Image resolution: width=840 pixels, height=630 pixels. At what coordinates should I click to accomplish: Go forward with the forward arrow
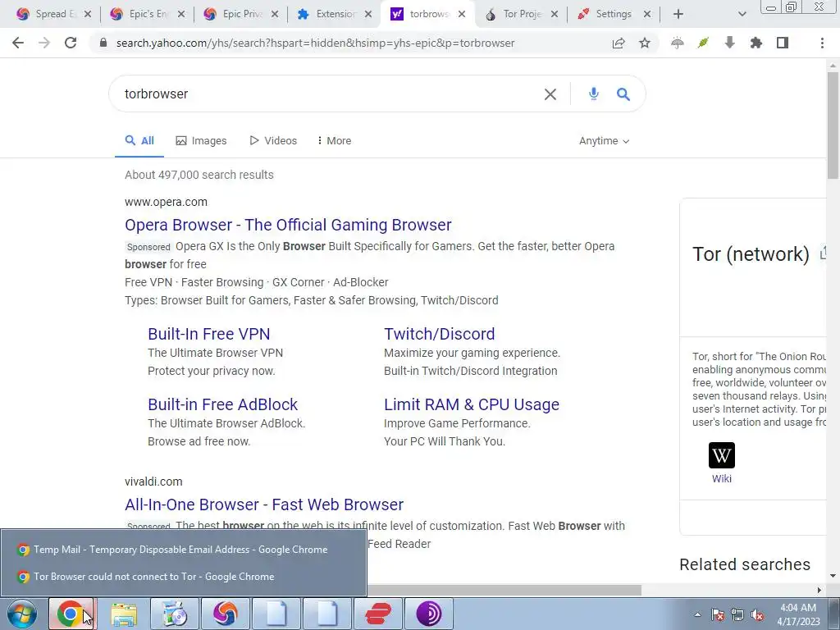tap(44, 43)
